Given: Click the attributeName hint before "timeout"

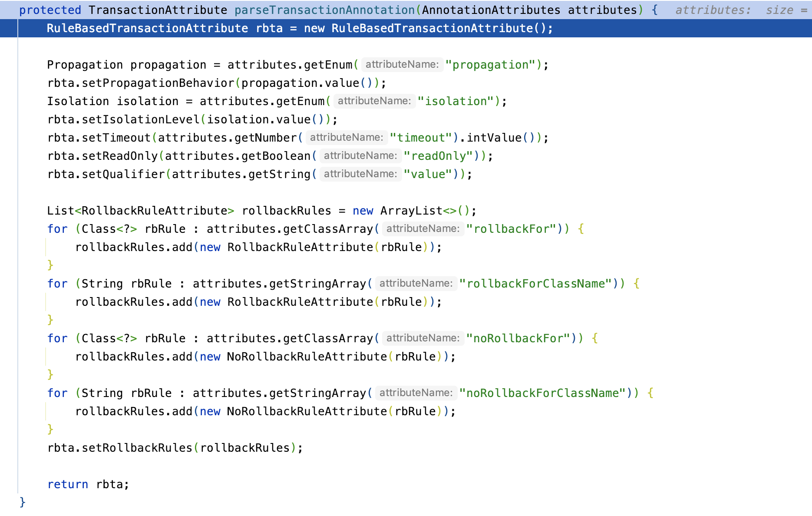Looking at the screenshot, I should (x=347, y=138).
